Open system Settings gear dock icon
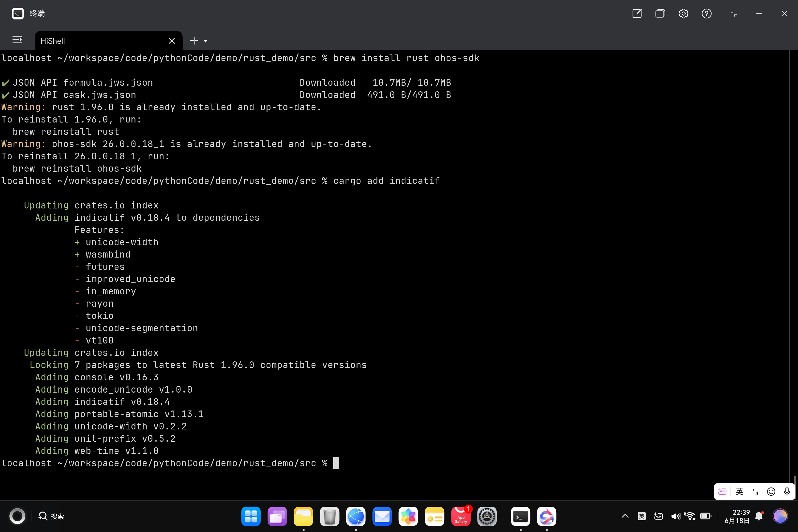Viewport: 798px width, 532px height. point(487,516)
